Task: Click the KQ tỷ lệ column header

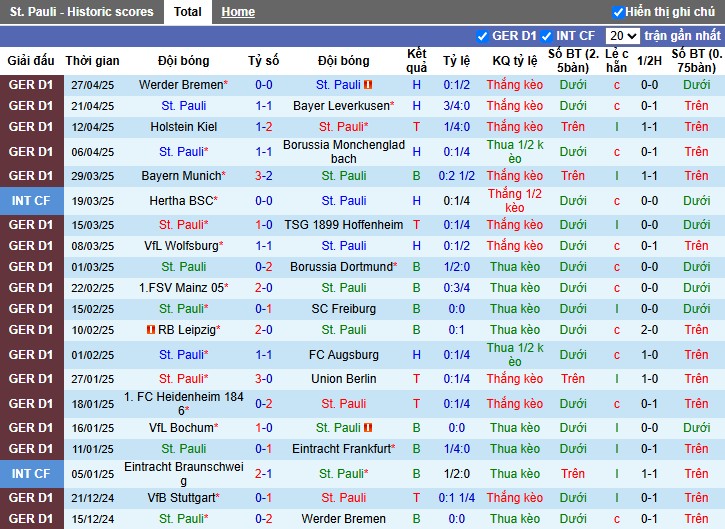Action: click(x=515, y=61)
